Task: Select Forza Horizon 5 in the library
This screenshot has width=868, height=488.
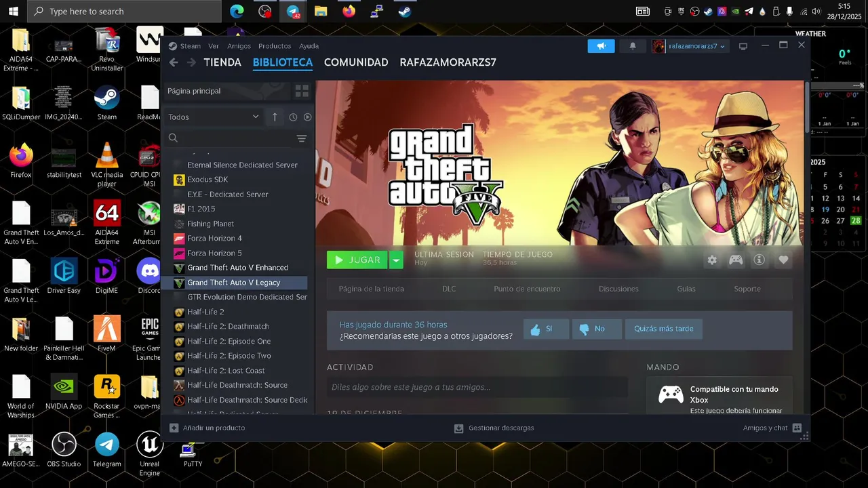Action: (214, 253)
